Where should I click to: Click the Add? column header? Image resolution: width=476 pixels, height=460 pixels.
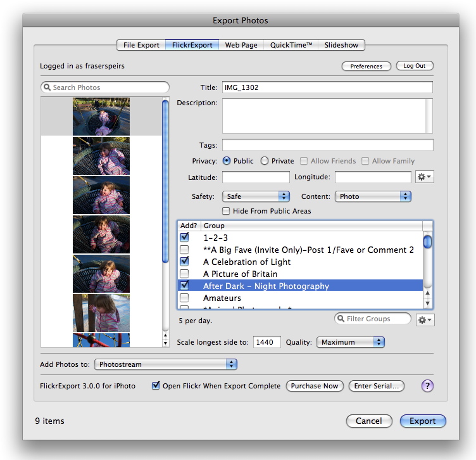coord(189,226)
